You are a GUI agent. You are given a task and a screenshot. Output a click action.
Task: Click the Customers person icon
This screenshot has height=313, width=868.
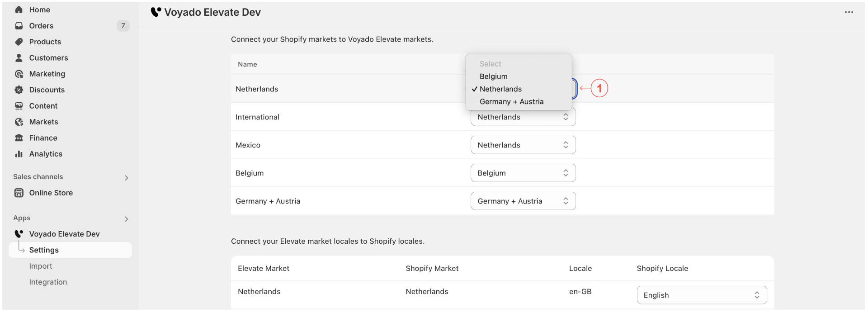coord(19,58)
